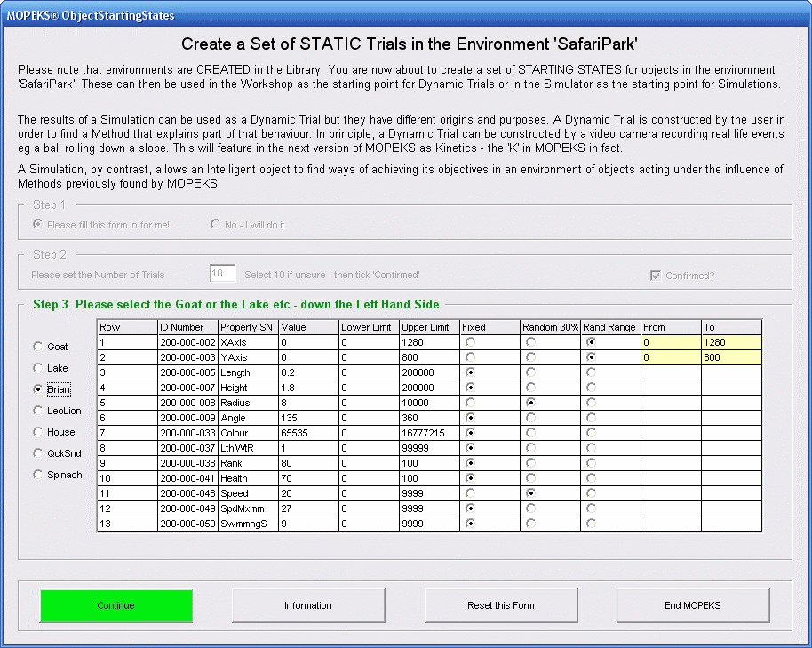Click the From field for the XAxis row

671,342
